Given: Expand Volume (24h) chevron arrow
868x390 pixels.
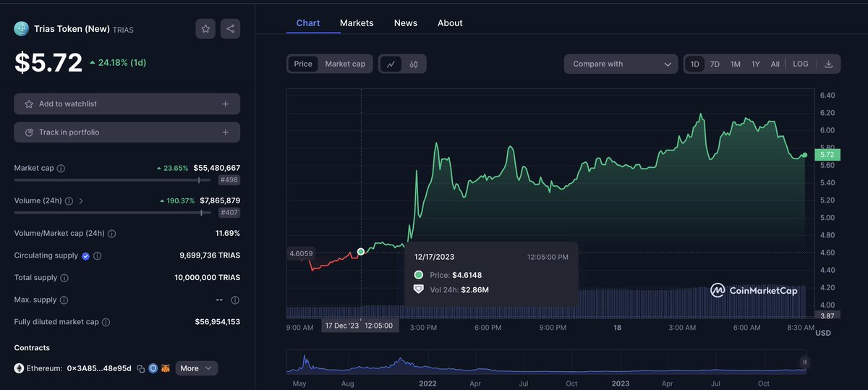Looking at the screenshot, I should pyautogui.click(x=80, y=201).
